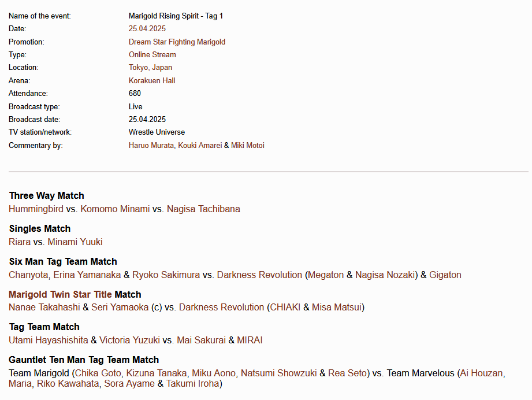
Task: Open Marigold Twin Star Title link
Action: click(x=60, y=295)
